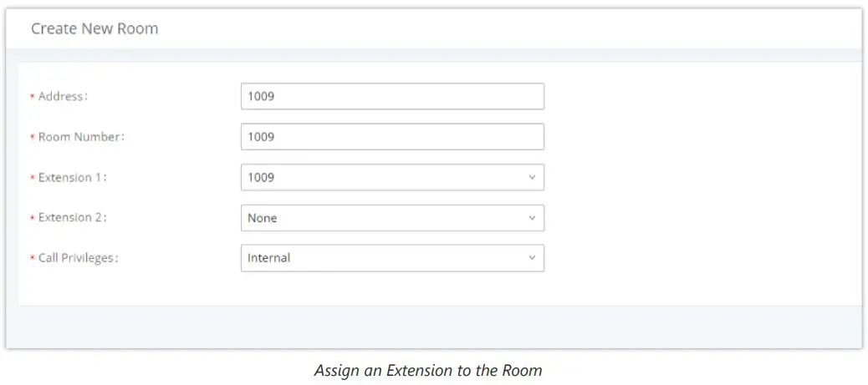Viewport: 868px width, 385px height.
Task: Click the Extension 2 field label
Action: (x=73, y=217)
